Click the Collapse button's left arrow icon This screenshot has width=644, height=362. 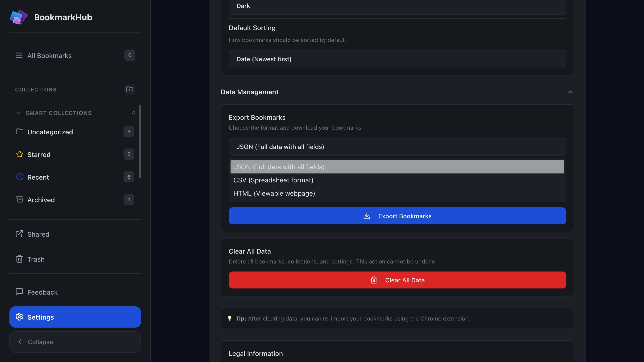(20, 342)
